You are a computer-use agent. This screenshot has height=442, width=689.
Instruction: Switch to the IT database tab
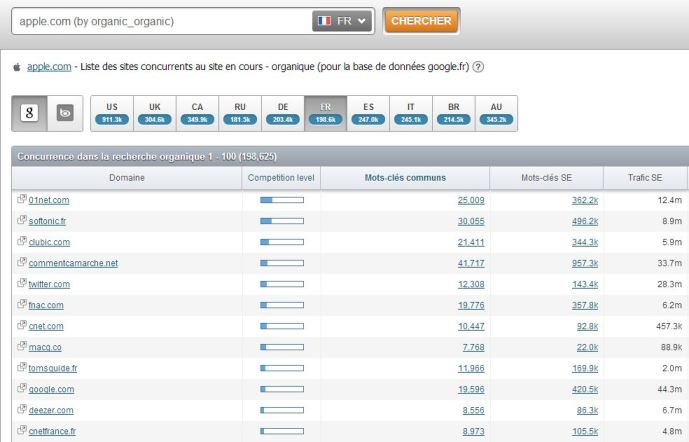411,113
